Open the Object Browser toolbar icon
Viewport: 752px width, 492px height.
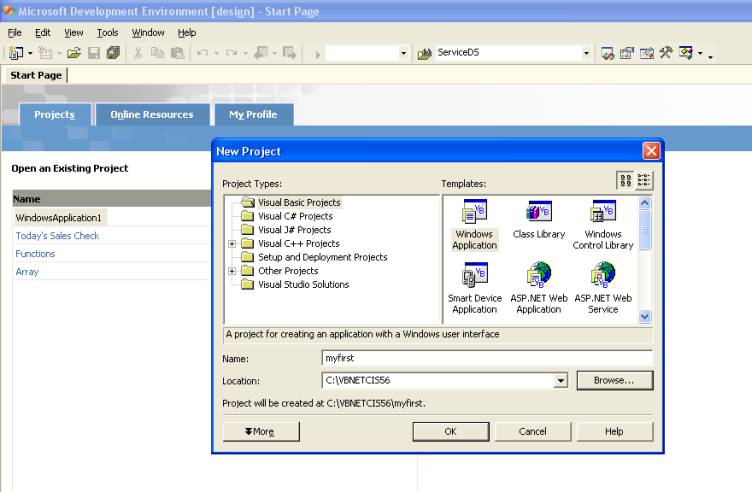point(646,53)
